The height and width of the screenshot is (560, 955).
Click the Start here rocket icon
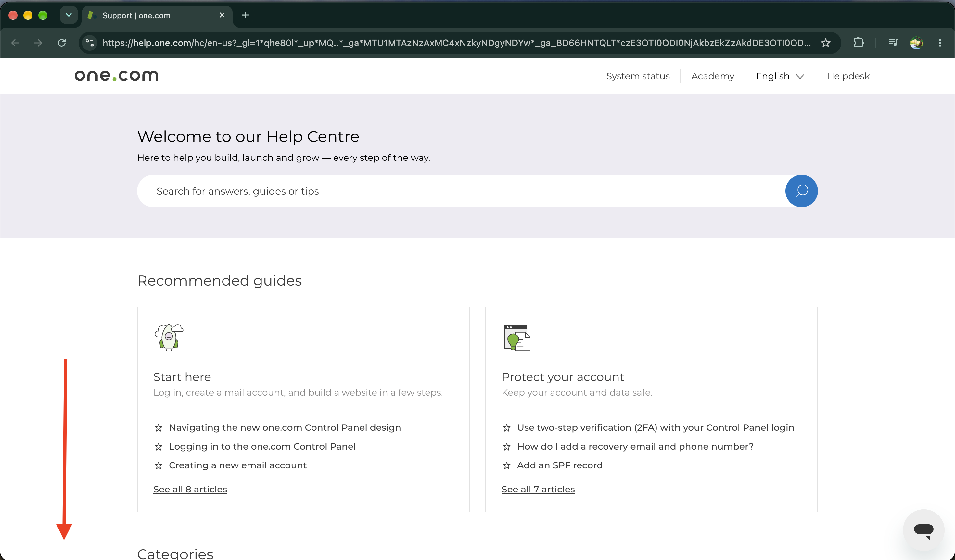click(169, 337)
